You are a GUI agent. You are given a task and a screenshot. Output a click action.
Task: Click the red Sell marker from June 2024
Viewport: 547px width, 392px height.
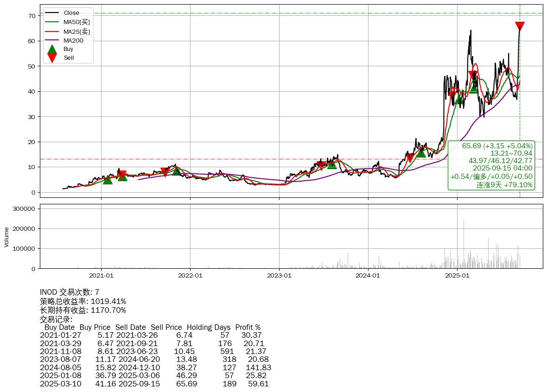click(x=409, y=158)
